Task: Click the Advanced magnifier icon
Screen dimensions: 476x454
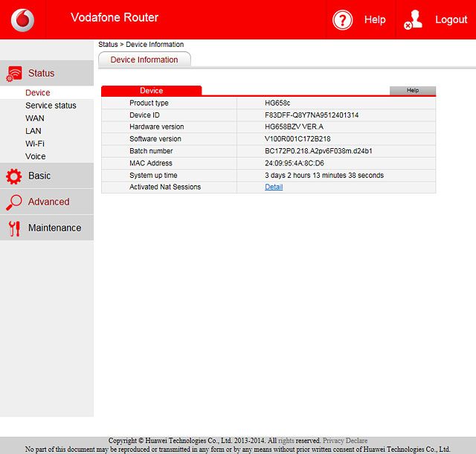Action: (x=13, y=202)
